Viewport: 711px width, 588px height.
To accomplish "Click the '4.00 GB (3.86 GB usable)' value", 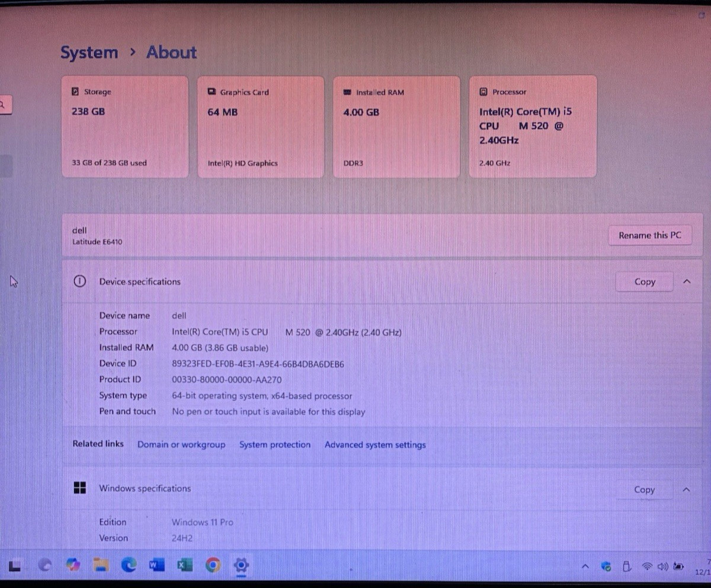I will [220, 348].
